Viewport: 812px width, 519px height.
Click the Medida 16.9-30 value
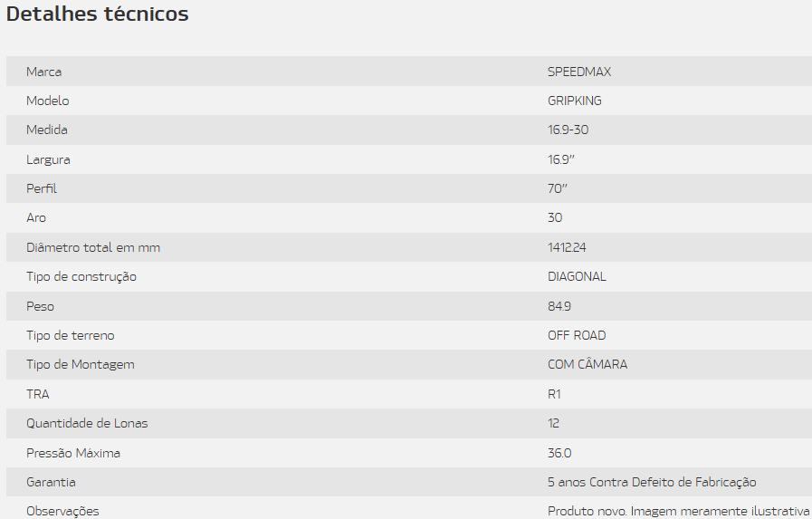(x=568, y=130)
